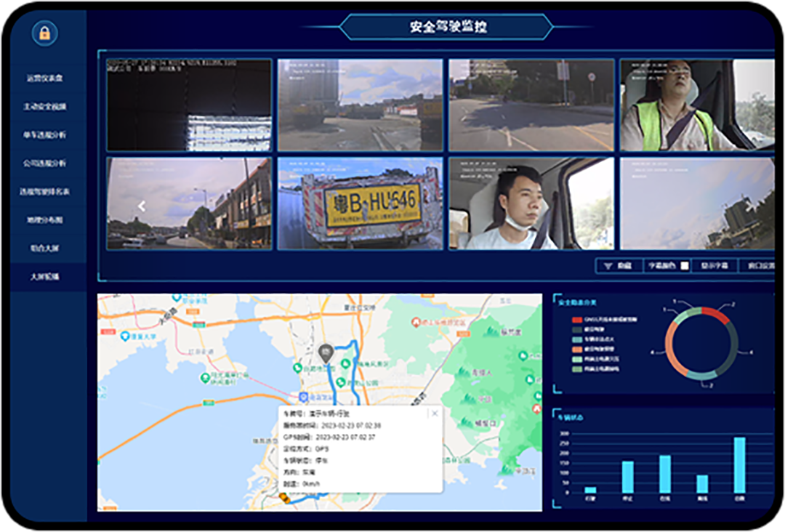Select 单车违规分析 in the sidebar
This screenshot has width=785, height=532.
(x=44, y=134)
